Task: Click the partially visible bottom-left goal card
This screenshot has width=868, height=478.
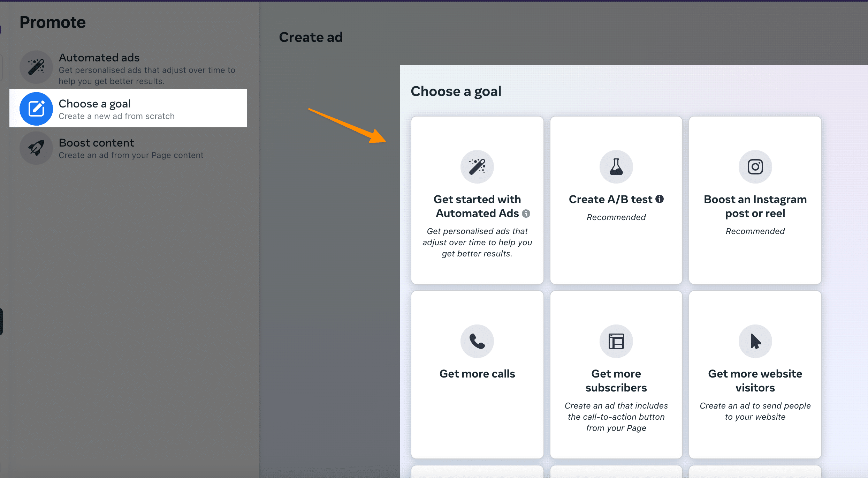Action: tap(477, 472)
